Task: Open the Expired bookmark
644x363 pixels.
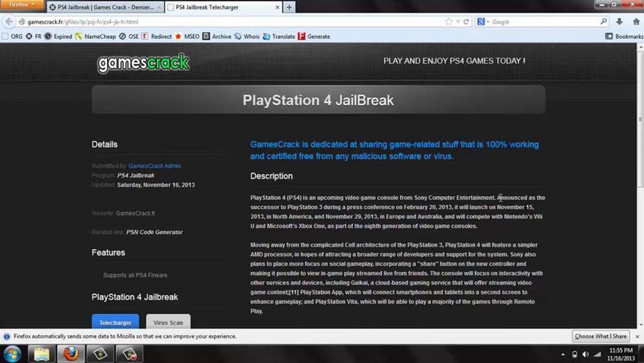Action: (58, 36)
